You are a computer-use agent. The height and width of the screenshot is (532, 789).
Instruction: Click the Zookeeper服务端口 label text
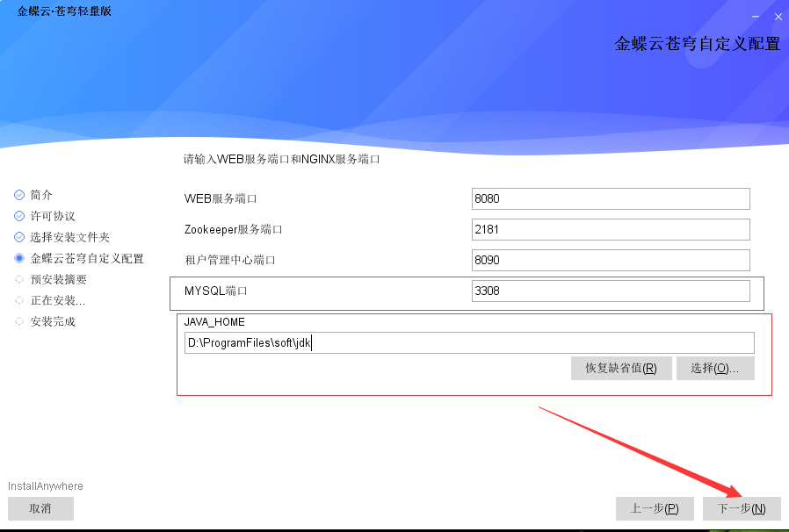(234, 229)
